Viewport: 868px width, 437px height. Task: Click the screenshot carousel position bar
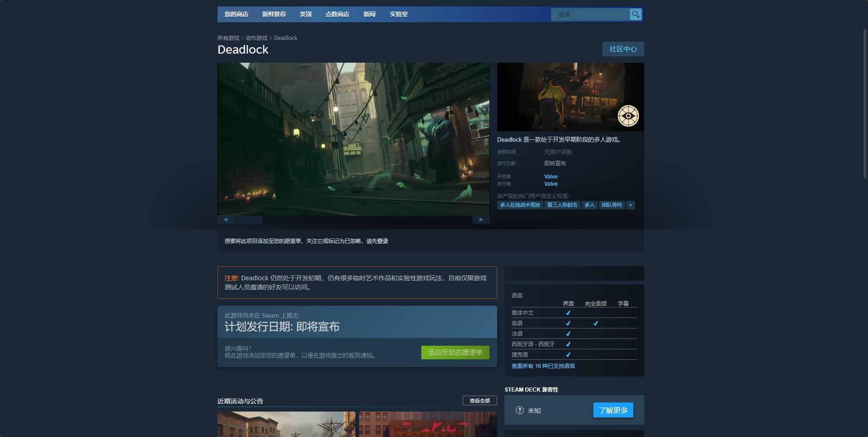[x=247, y=219]
